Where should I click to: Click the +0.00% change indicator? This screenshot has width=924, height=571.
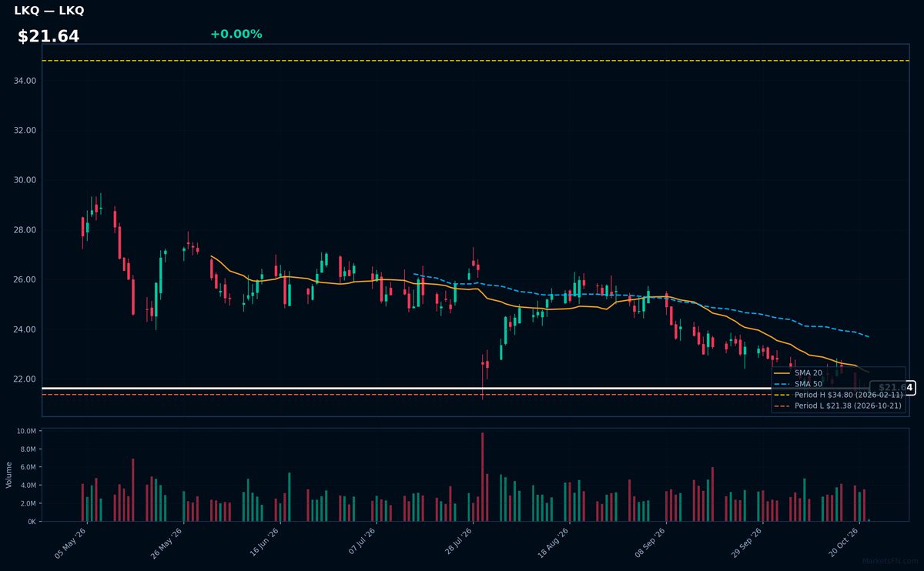pos(236,34)
